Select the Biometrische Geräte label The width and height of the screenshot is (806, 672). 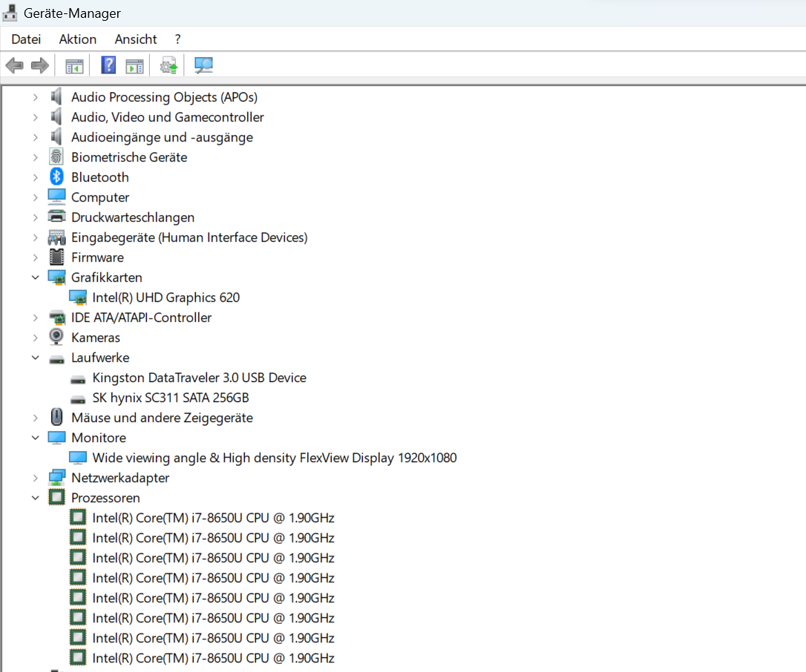pyautogui.click(x=129, y=157)
